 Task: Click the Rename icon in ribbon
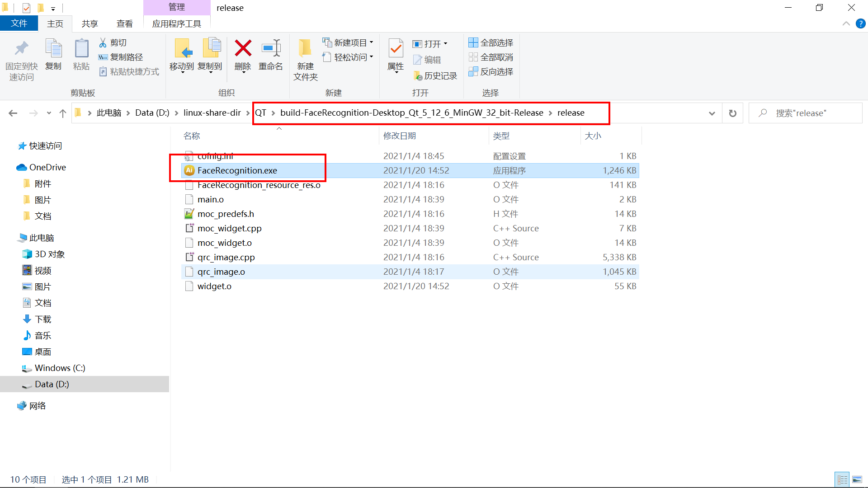tap(271, 48)
